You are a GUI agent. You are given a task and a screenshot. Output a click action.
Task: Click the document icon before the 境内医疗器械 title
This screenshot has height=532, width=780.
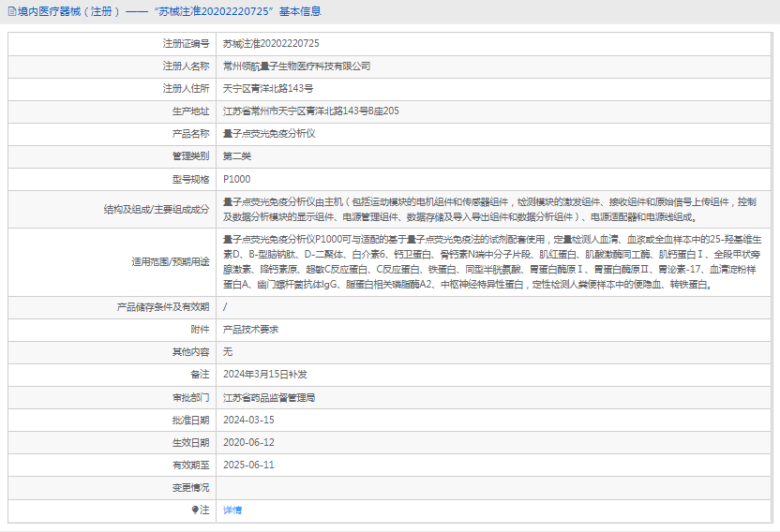click(12, 11)
